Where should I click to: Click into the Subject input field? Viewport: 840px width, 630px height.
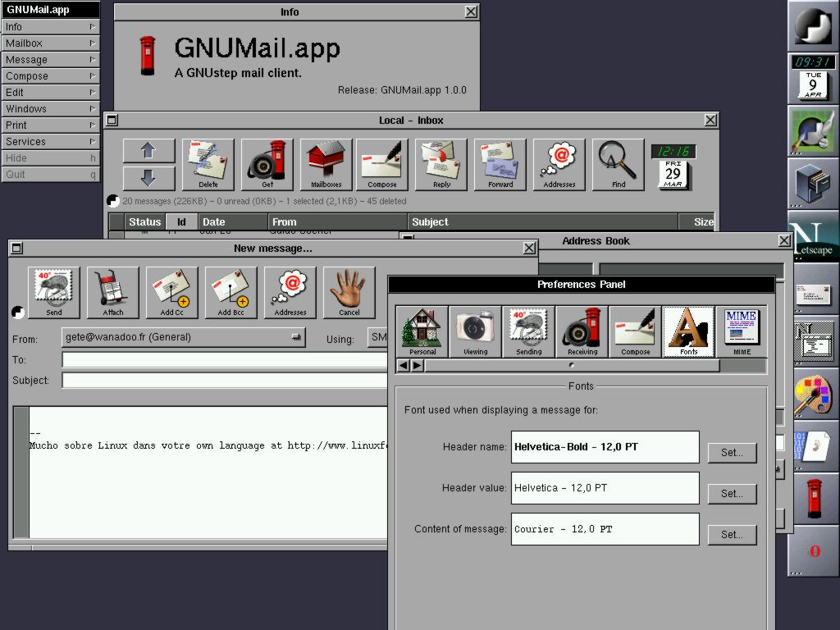(x=223, y=381)
